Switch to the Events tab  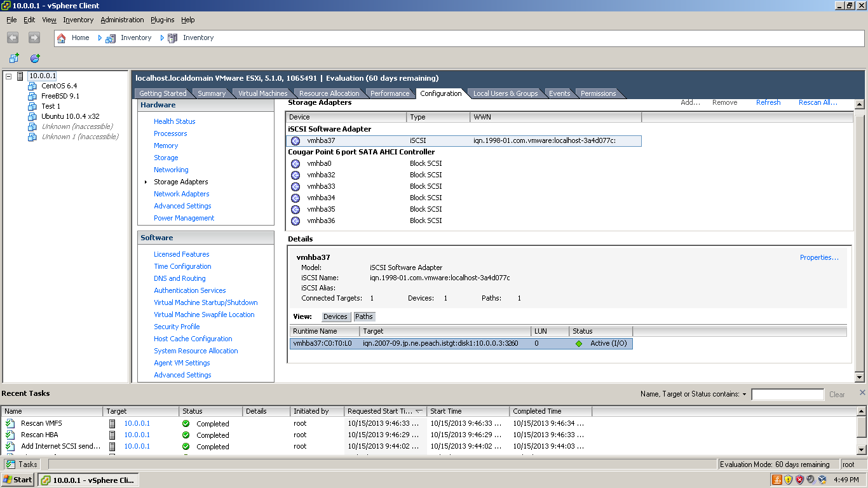pyautogui.click(x=560, y=93)
